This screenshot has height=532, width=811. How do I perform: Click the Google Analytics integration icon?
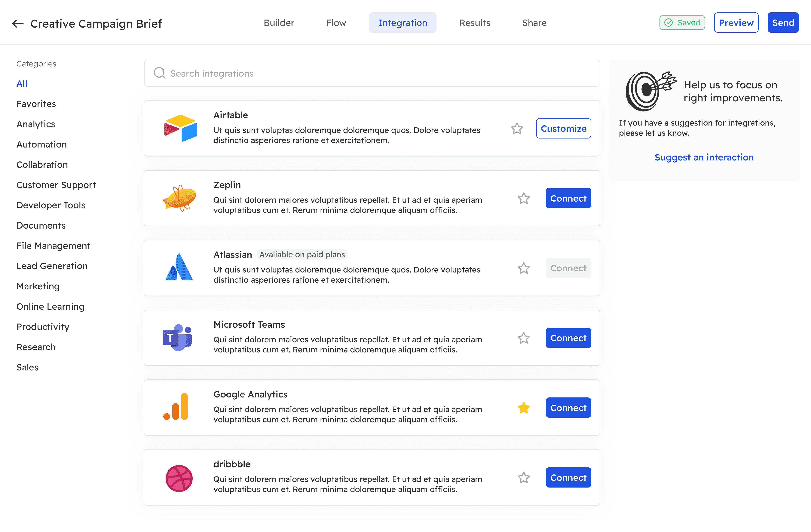177,407
